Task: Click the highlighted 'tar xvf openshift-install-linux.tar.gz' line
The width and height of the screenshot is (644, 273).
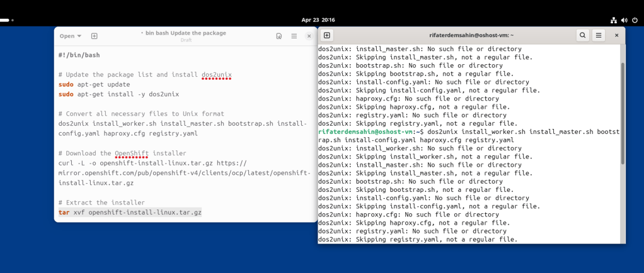Action: click(130, 213)
